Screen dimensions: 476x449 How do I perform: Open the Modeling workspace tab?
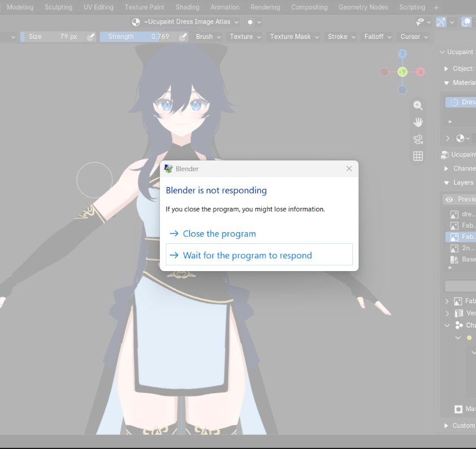coord(20,7)
